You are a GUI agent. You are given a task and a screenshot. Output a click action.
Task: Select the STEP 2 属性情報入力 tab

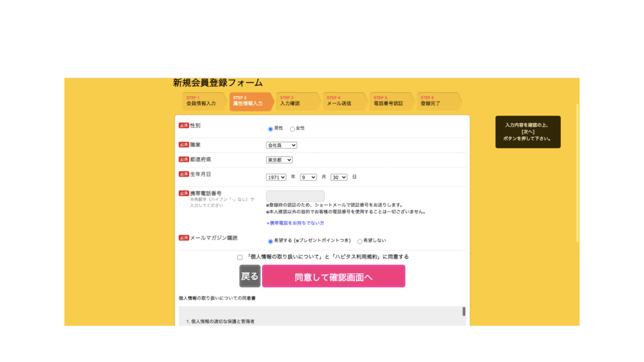[x=251, y=101]
